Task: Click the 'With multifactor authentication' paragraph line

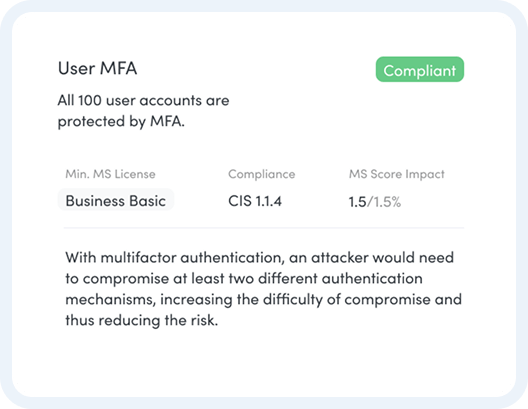Action: click(x=259, y=258)
